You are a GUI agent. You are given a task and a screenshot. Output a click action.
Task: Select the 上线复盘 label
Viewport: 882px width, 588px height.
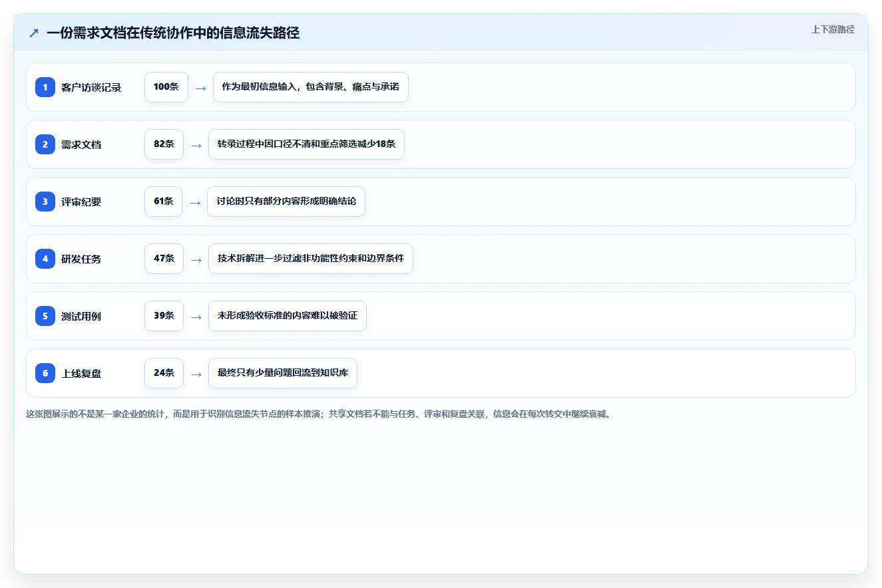[81, 373]
